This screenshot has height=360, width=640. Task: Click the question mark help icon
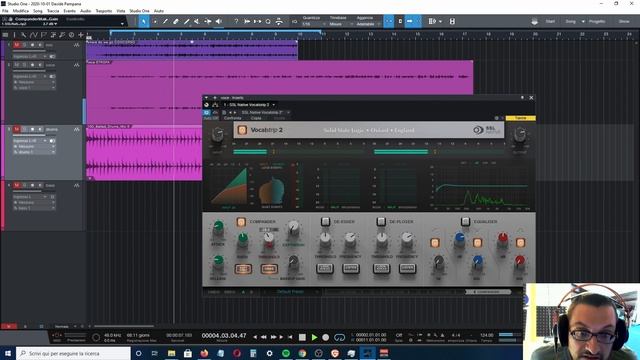pos(236,21)
